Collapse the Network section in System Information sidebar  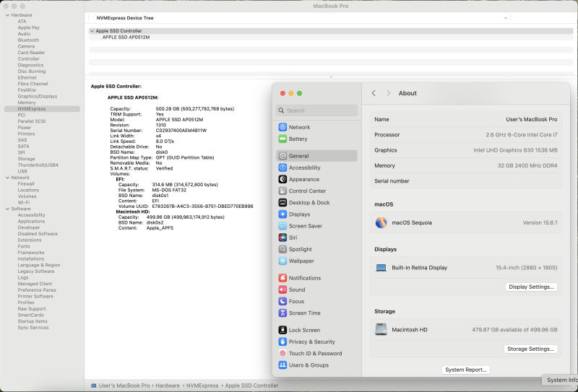coord(7,178)
